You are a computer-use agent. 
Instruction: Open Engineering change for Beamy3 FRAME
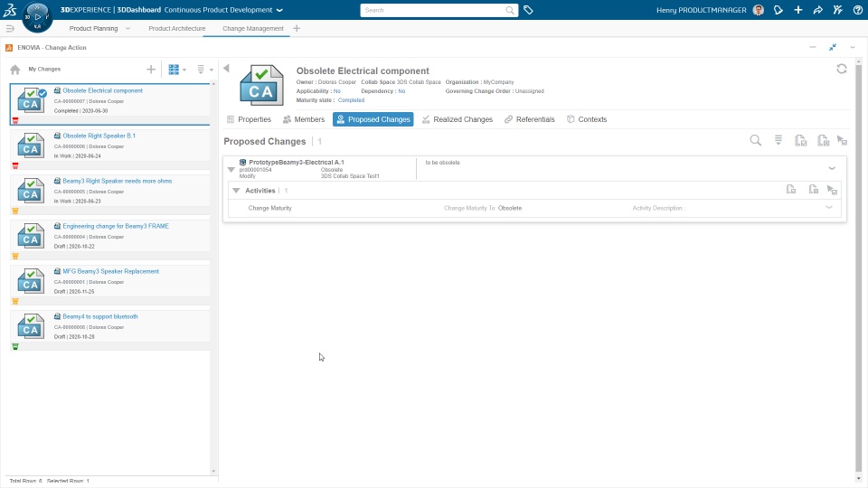116,226
